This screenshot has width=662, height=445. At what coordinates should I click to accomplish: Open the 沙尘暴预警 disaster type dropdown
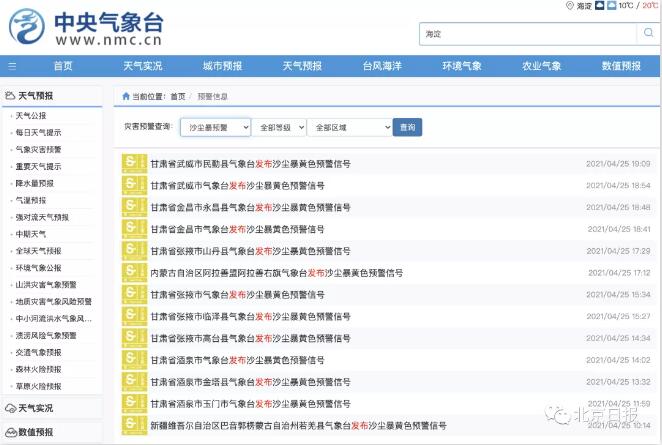215,127
